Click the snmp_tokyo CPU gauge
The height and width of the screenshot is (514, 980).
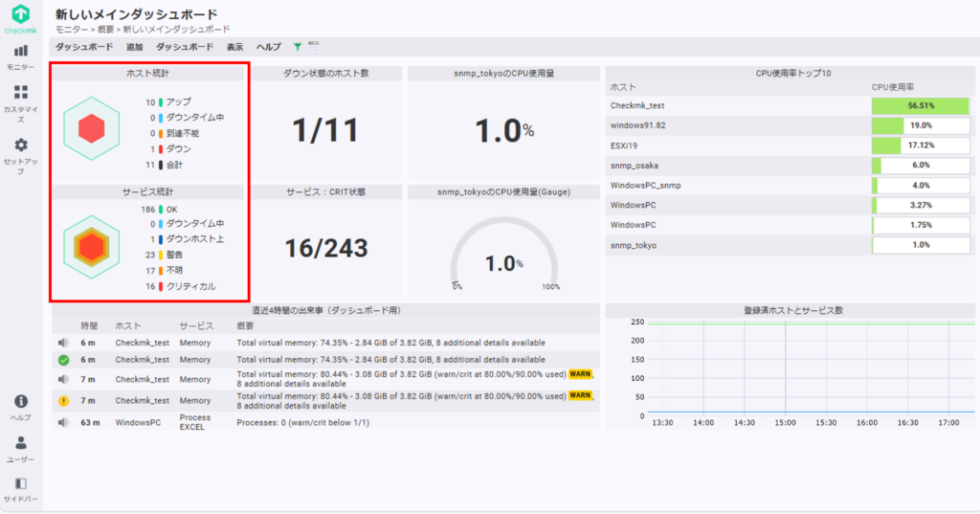click(x=504, y=255)
